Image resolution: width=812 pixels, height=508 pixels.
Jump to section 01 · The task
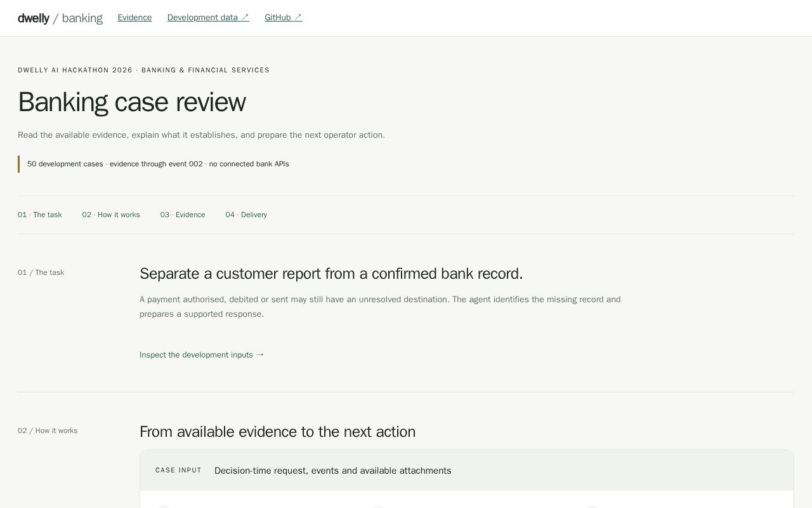pos(40,215)
